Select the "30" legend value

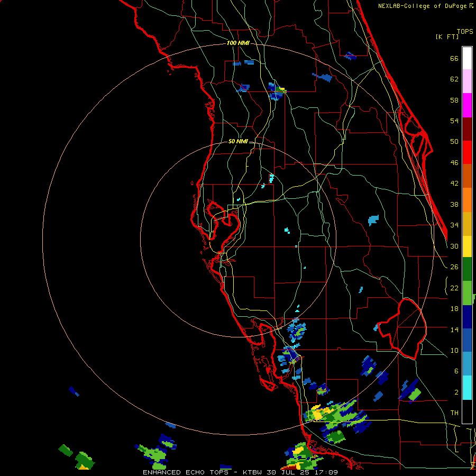coord(454,246)
